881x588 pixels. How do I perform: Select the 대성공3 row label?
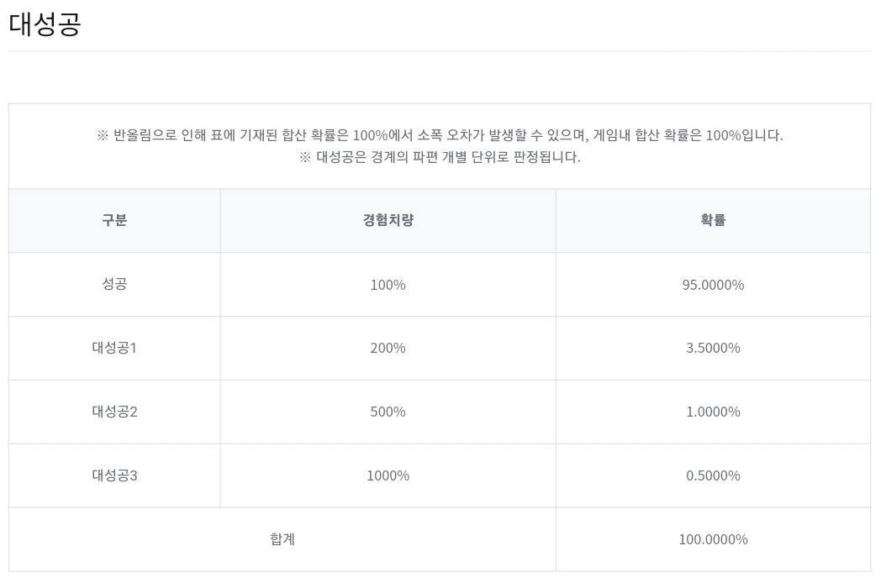114,475
